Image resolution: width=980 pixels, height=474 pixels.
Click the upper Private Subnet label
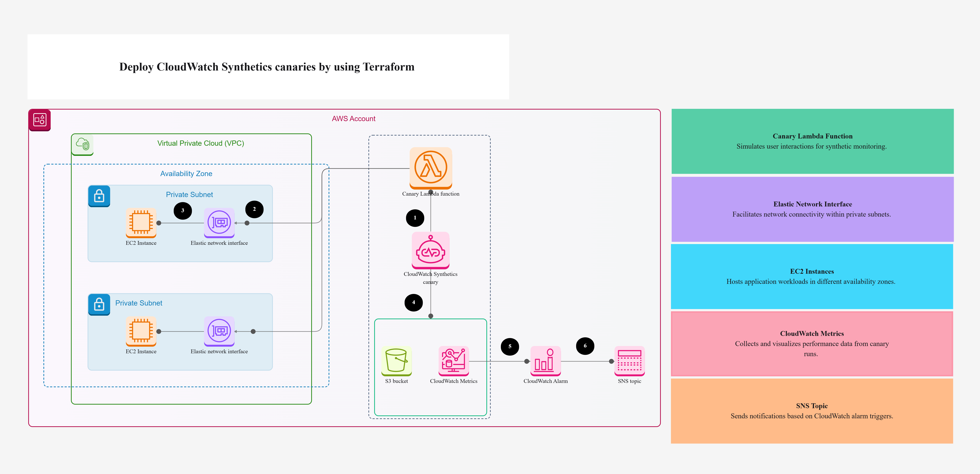click(189, 195)
